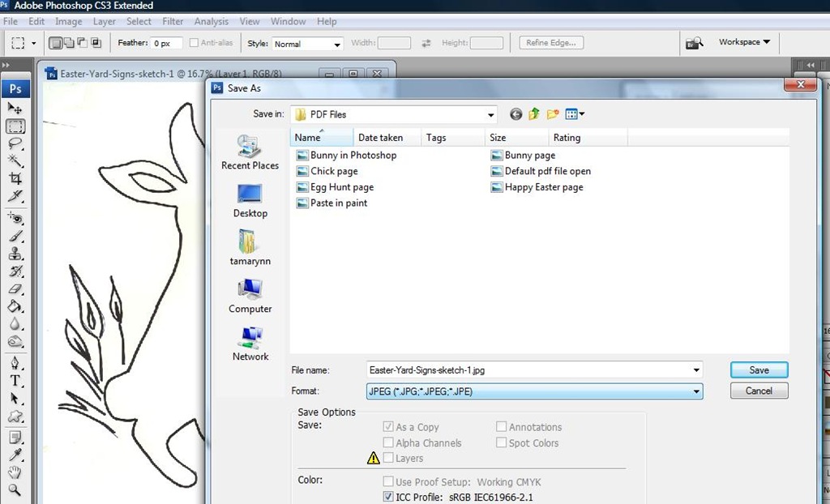
Task: Select the History Brush tool
Action: [15, 271]
